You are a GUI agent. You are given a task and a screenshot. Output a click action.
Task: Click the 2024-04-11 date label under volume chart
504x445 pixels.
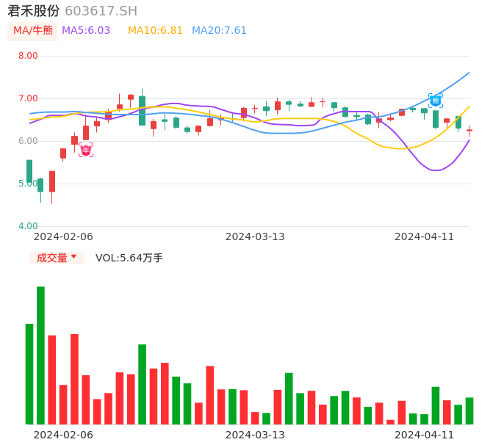[425, 435]
